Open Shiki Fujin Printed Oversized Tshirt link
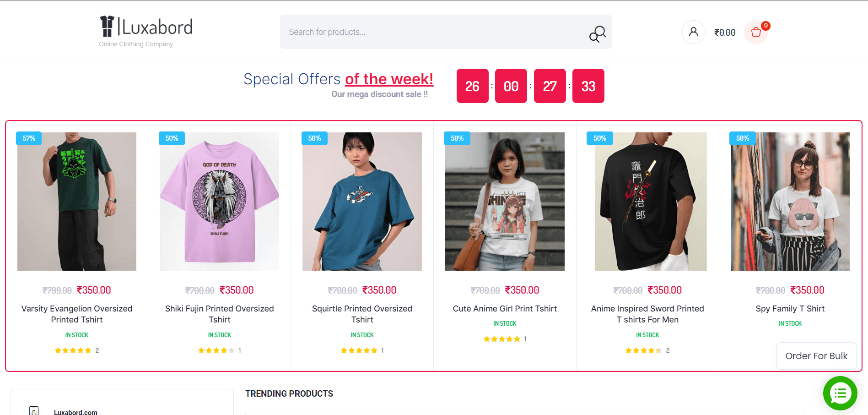The image size is (868, 415). [220, 314]
